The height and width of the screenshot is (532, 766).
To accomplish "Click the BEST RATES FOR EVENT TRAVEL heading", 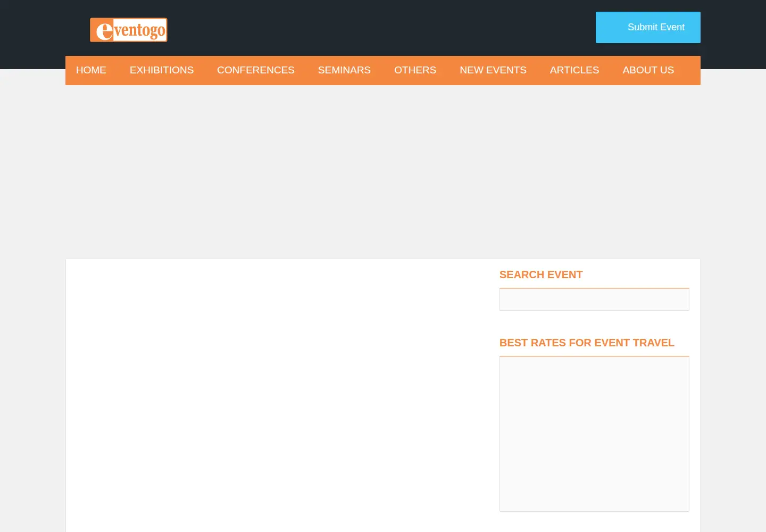I will point(587,343).
